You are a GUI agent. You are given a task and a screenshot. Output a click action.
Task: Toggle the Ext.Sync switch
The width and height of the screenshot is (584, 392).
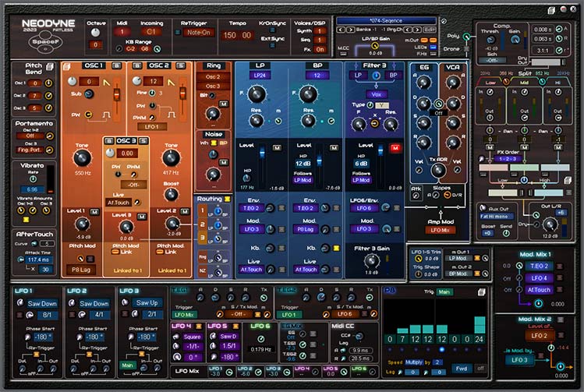[x=272, y=45]
